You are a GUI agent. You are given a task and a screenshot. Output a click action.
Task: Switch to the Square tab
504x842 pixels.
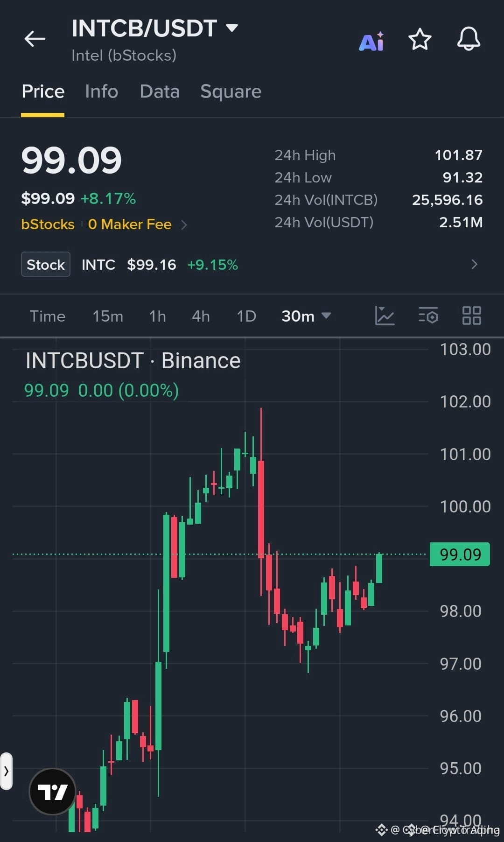231,92
